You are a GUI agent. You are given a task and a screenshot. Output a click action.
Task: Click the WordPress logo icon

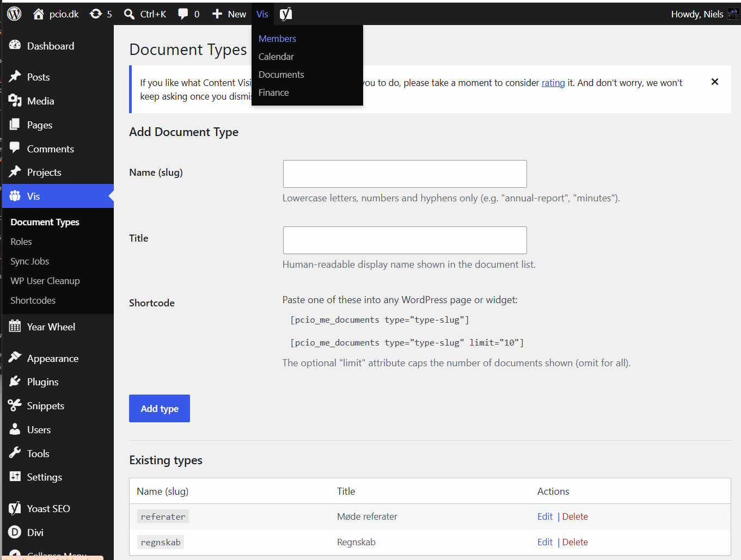coord(14,14)
